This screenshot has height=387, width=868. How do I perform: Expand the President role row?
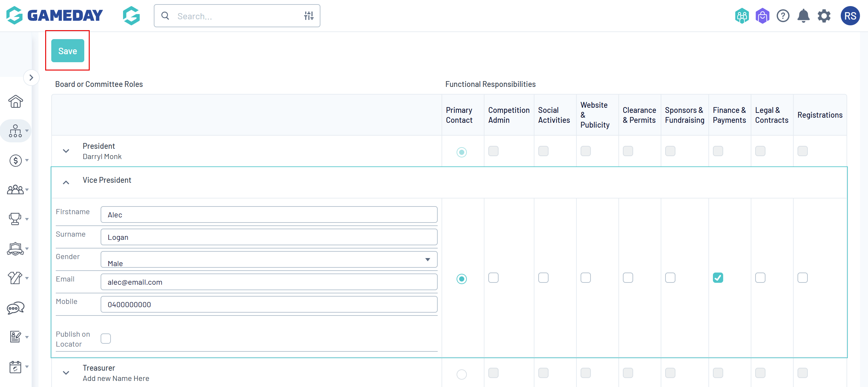(x=66, y=151)
